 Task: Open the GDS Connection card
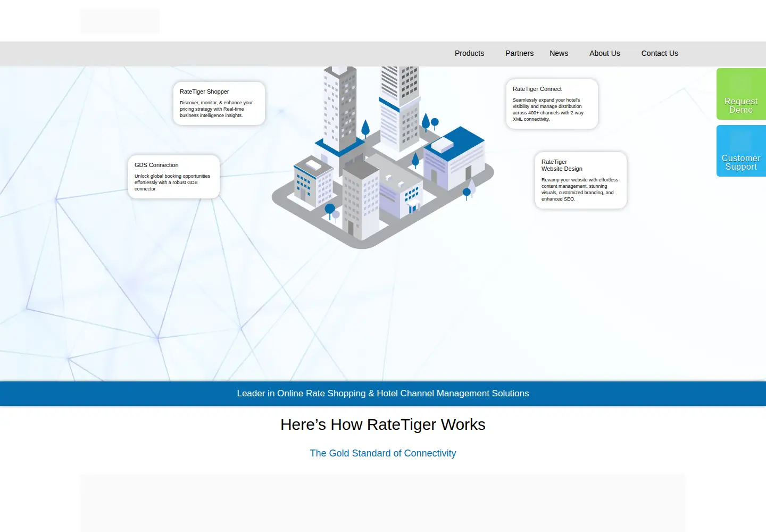[174, 177]
